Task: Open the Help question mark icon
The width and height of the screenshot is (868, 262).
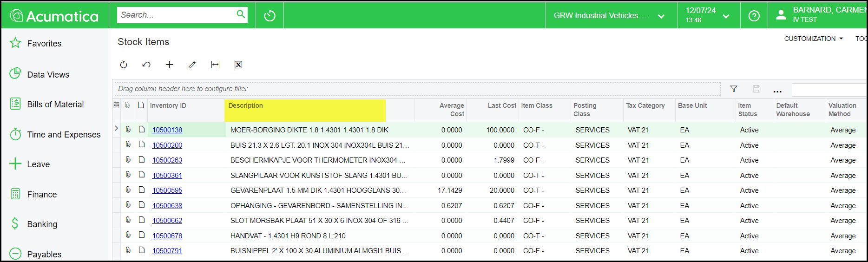Action: (x=754, y=16)
